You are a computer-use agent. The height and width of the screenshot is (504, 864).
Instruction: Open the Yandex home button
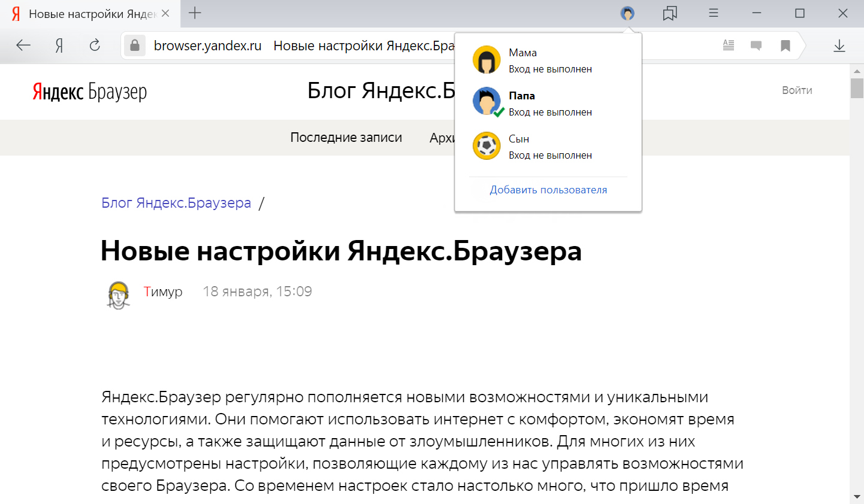coord(59,45)
